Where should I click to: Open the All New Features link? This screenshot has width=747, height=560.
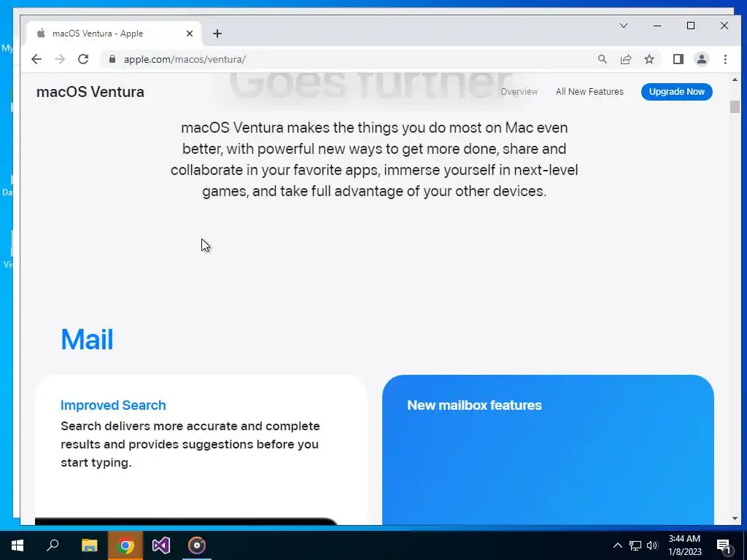point(589,91)
